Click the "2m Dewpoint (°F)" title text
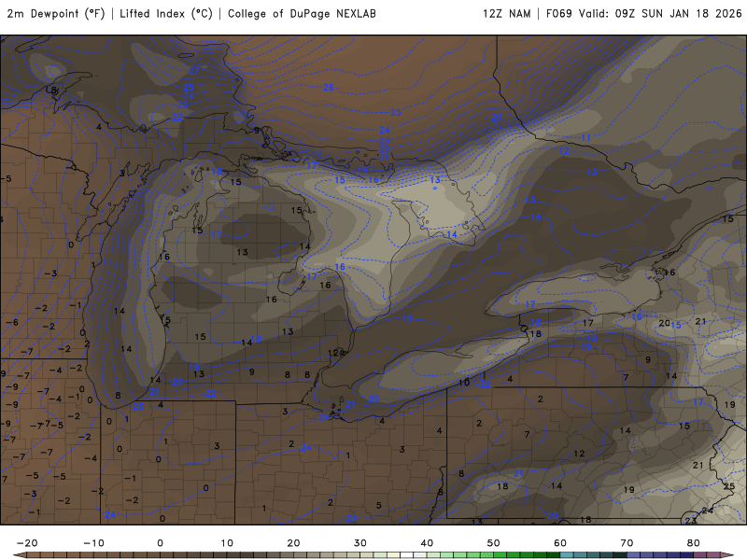Image resolution: width=747 pixels, height=560 pixels. click(x=56, y=14)
